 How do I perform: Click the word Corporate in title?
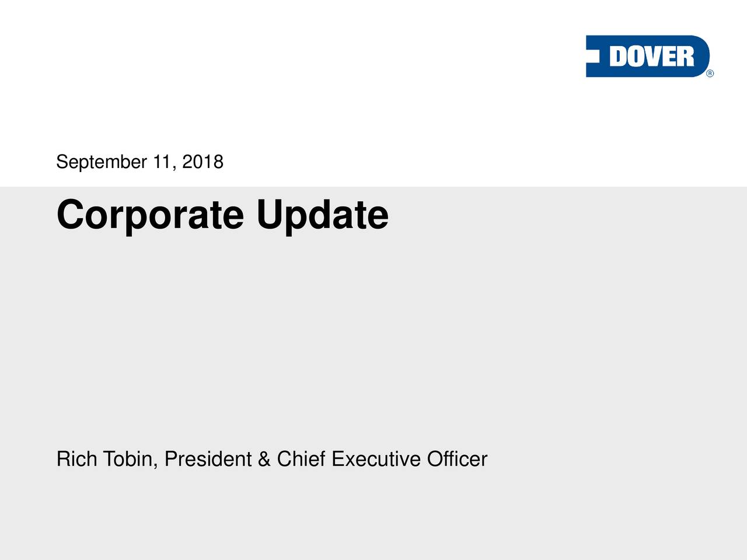pos(150,216)
